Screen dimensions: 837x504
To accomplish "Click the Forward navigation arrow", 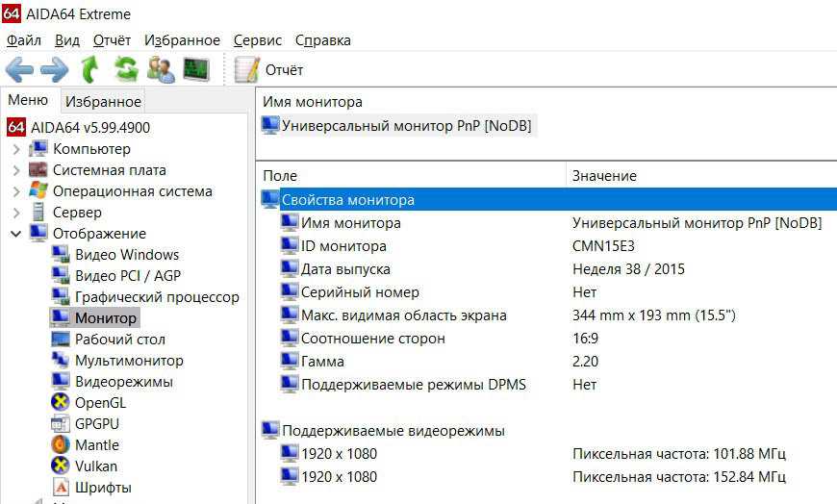I will [55, 70].
